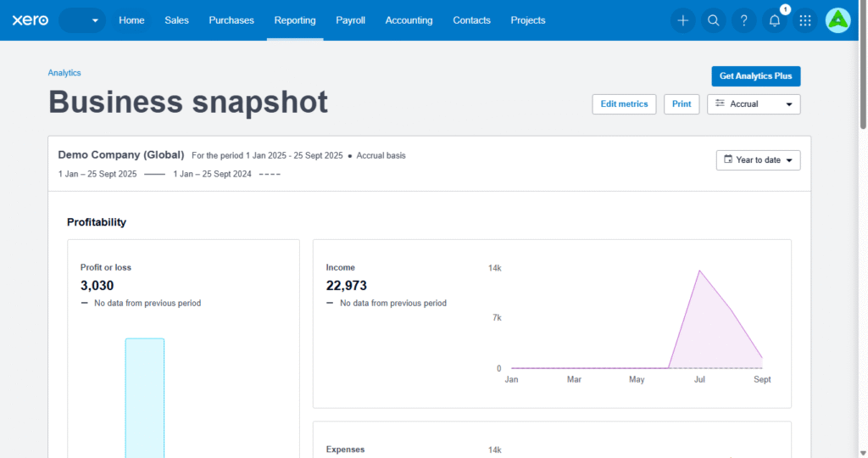
Task: Expand the Year to date dropdown arrow
Action: pyautogui.click(x=789, y=160)
